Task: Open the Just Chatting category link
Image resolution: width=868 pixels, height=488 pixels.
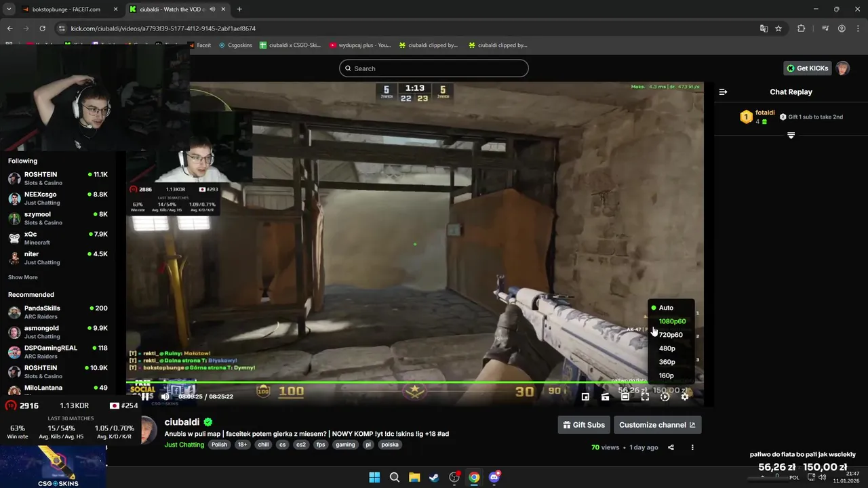Action: click(184, 445)
